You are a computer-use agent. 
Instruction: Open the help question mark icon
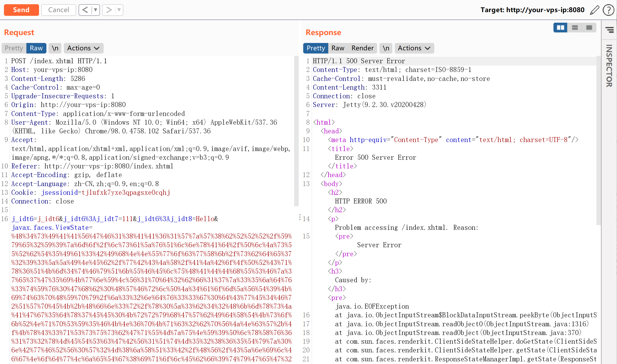[x=609, y=10]
